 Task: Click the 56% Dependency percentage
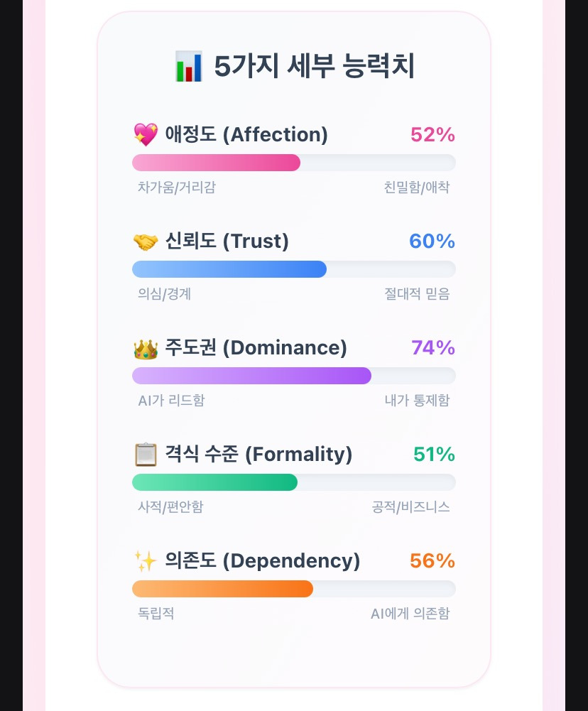pos(432,561)
